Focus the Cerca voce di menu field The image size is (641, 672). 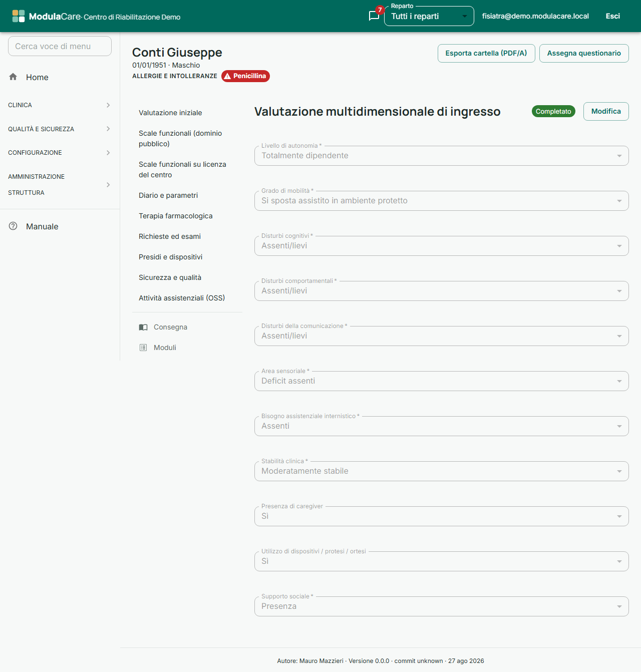point(60,46)
